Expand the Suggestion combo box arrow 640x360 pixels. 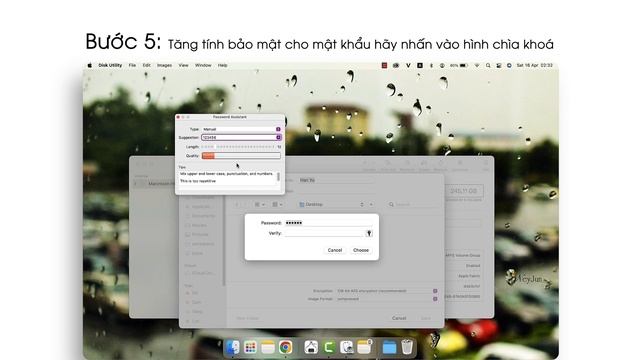[x=278, y=138]
